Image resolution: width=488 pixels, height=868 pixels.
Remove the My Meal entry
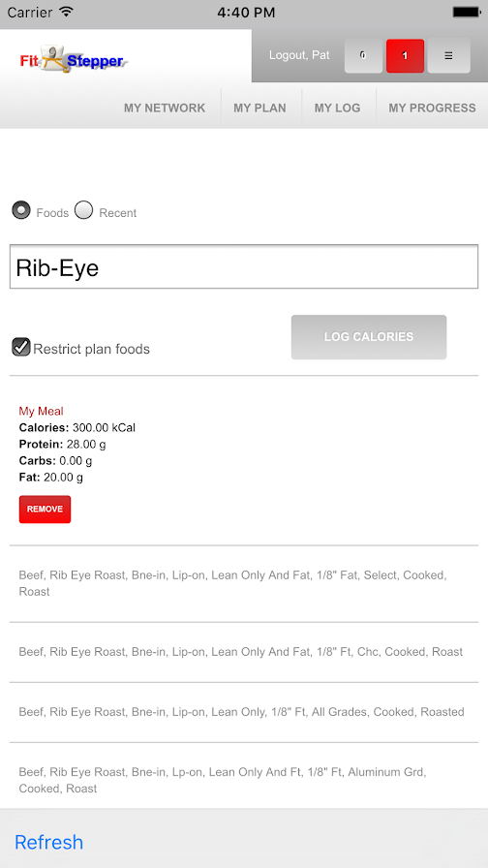pos(45,510)
